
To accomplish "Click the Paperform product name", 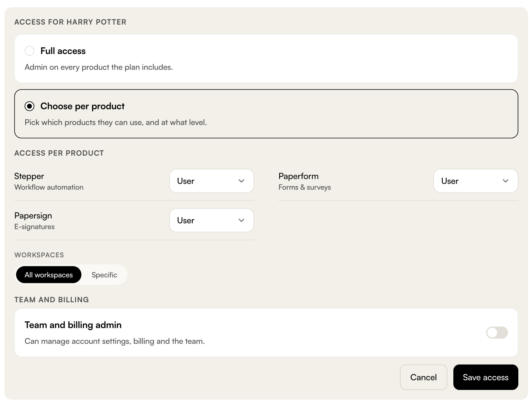I will pos(299,176).
